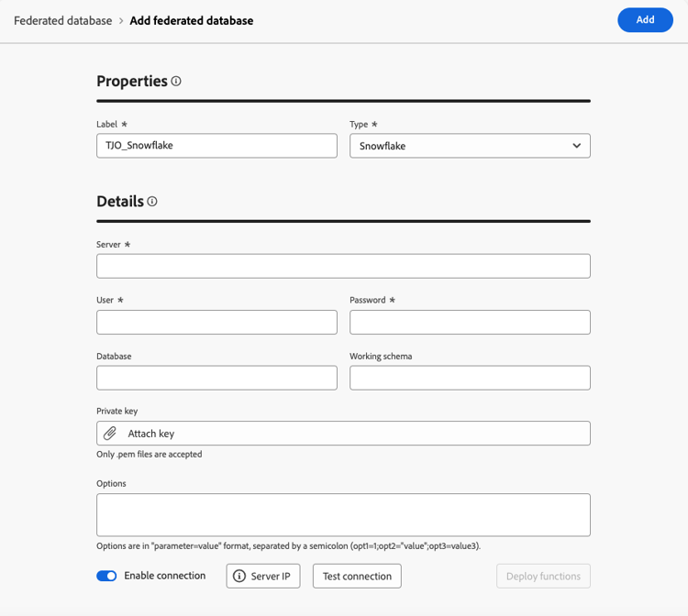
Task: Select the User input field
Action: coord(216,322)
